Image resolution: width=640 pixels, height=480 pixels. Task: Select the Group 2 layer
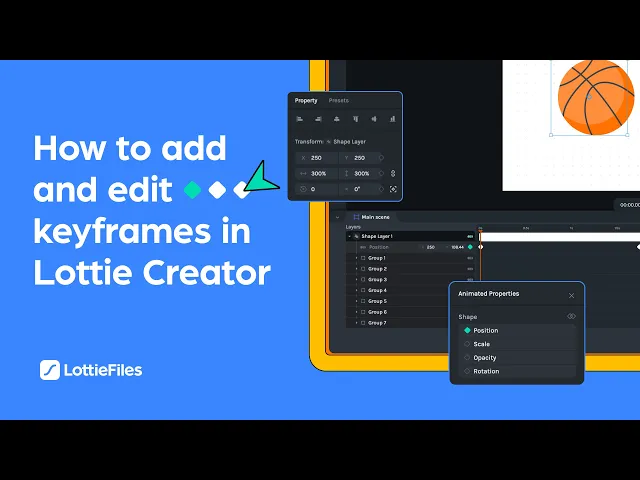point(377,269)
